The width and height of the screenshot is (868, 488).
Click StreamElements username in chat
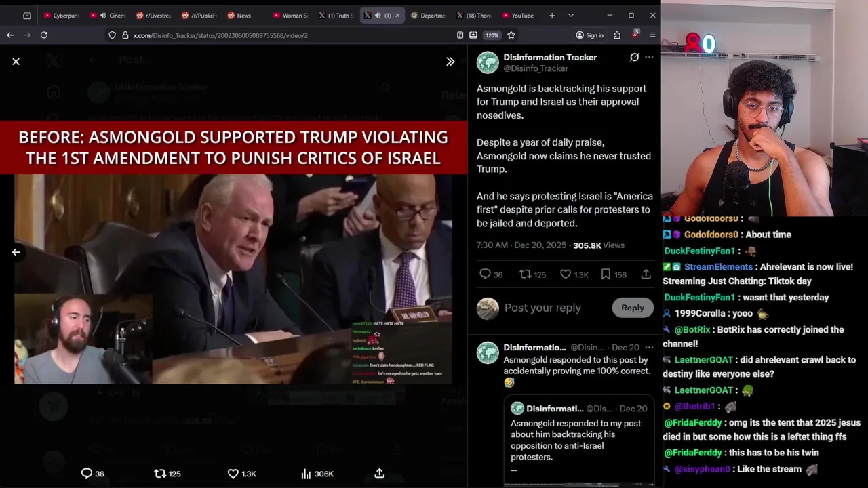(x=718, y=267)
